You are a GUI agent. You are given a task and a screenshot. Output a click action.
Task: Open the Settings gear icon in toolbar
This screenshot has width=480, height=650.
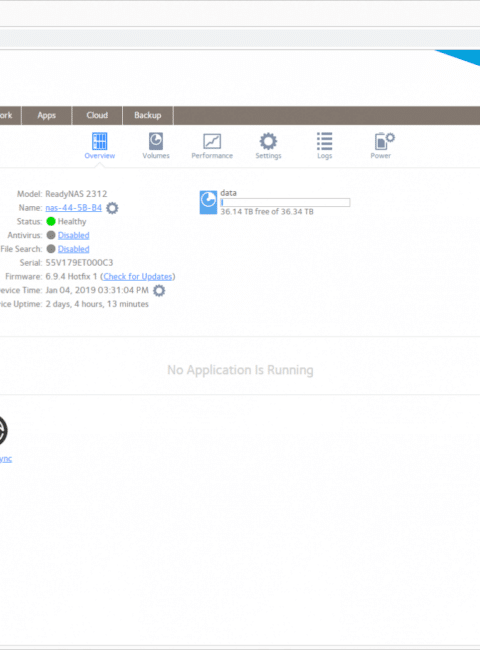tap(268, 141)
